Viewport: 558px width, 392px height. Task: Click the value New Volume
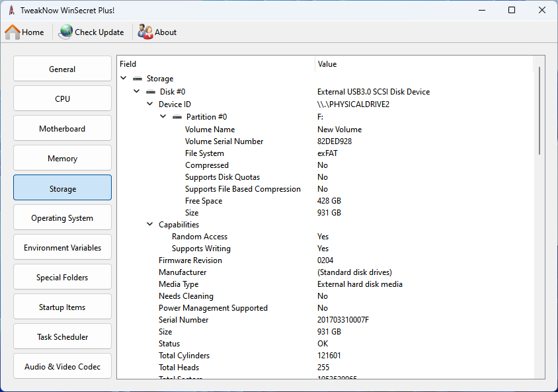(340, 130)
